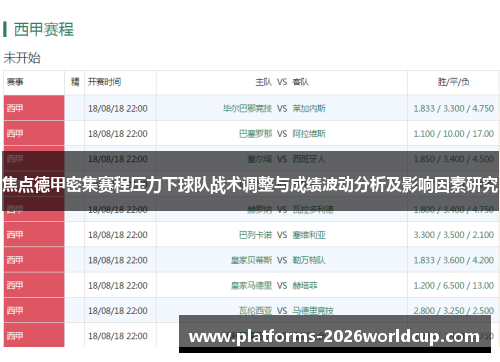500x362 pixels.
Task: Select loss odds 4.750 in 莱加内斯 row
Action: [483, 108]
